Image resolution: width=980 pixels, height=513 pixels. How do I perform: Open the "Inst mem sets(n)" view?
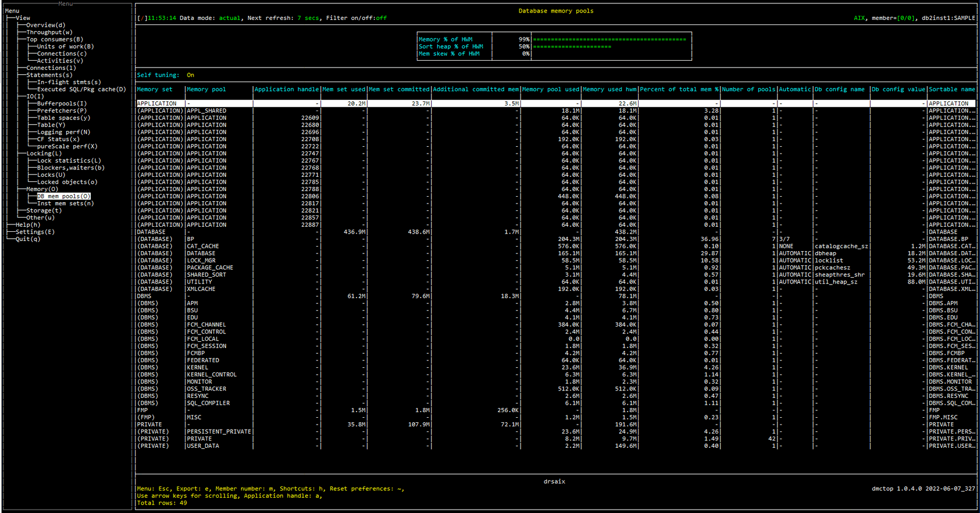67,203
